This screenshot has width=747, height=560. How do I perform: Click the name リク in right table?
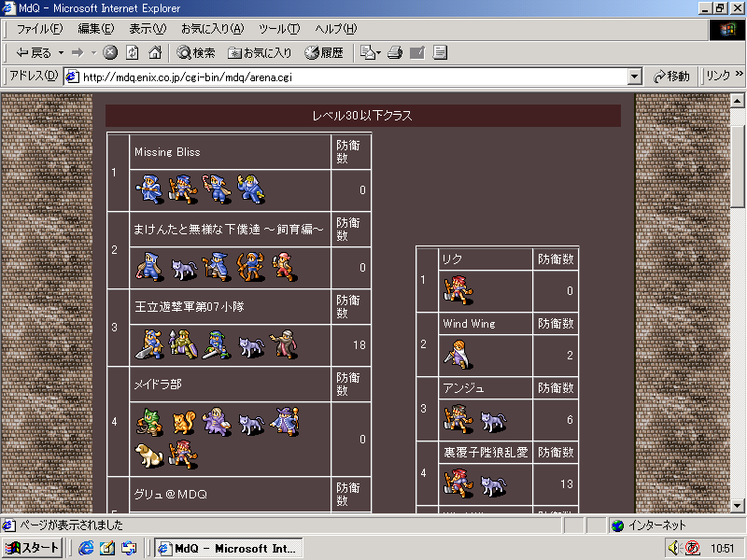[x=452, y=259]
